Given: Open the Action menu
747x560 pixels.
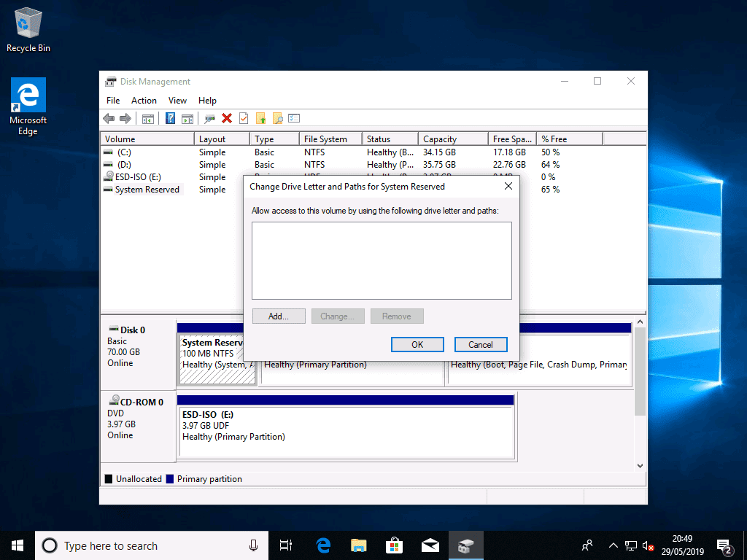Looking at the screenshot, I should [x=144, y=101].
